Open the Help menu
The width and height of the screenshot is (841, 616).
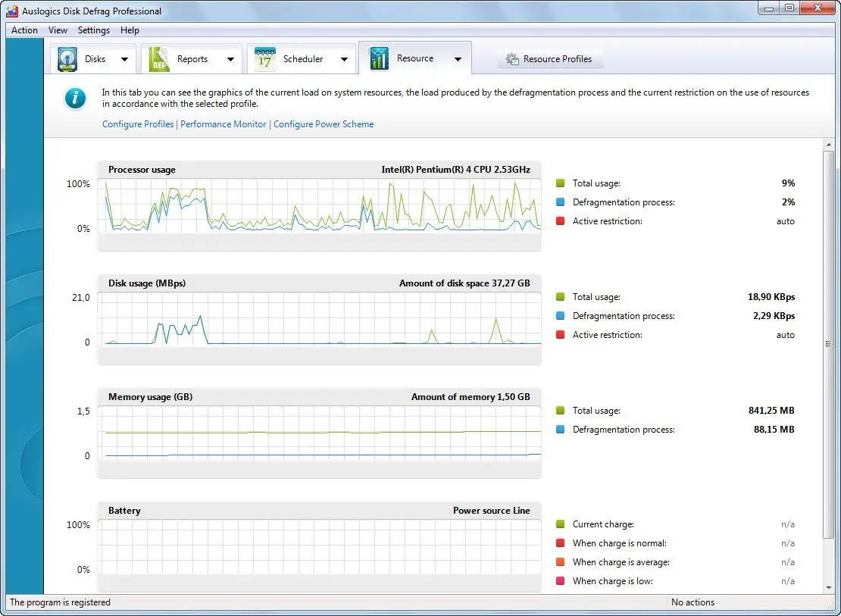pos(130,30)
